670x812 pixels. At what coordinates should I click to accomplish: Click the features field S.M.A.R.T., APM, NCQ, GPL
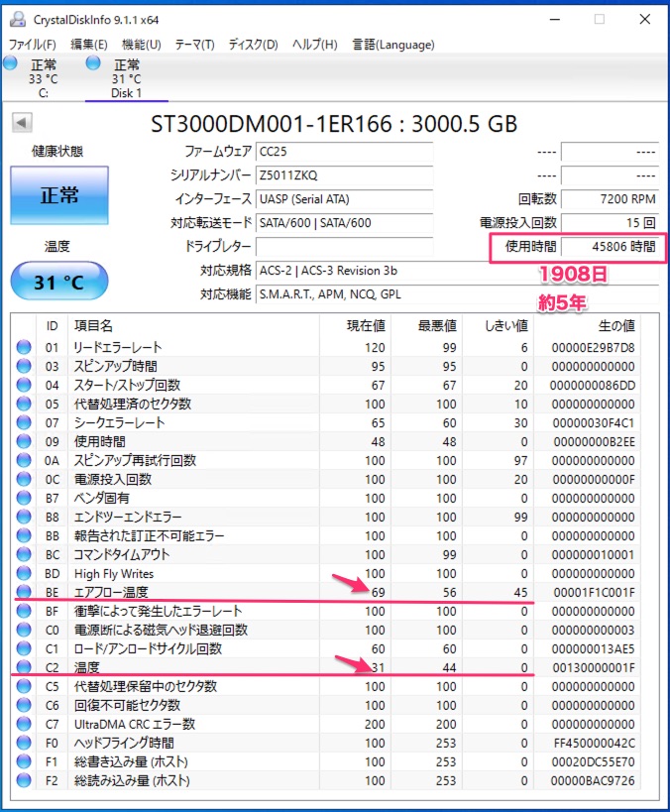(x=457, y=294)
